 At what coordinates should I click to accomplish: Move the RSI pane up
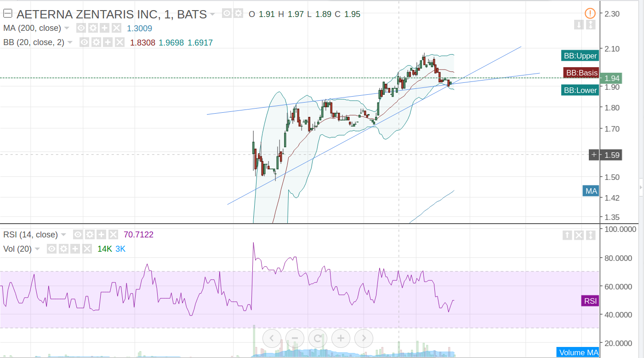(x=567, y=235)
